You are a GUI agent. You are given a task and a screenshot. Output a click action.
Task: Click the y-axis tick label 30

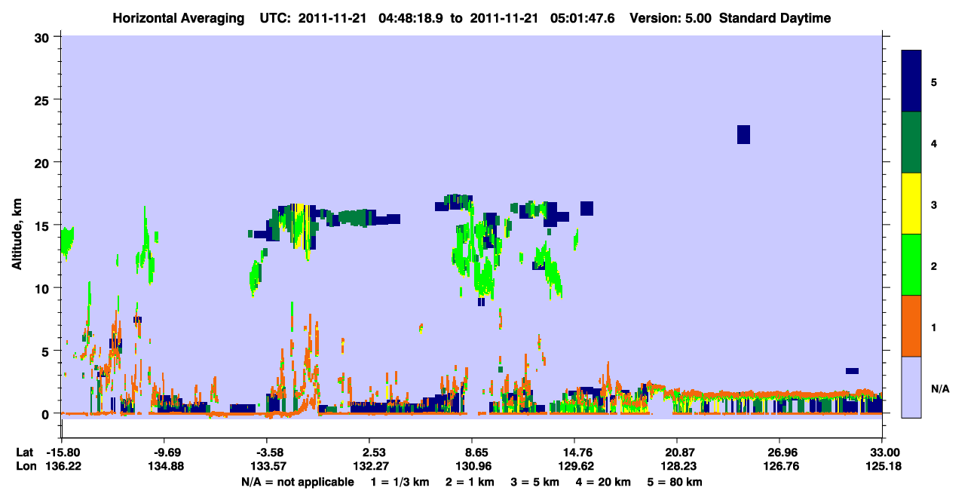[44, 37]
